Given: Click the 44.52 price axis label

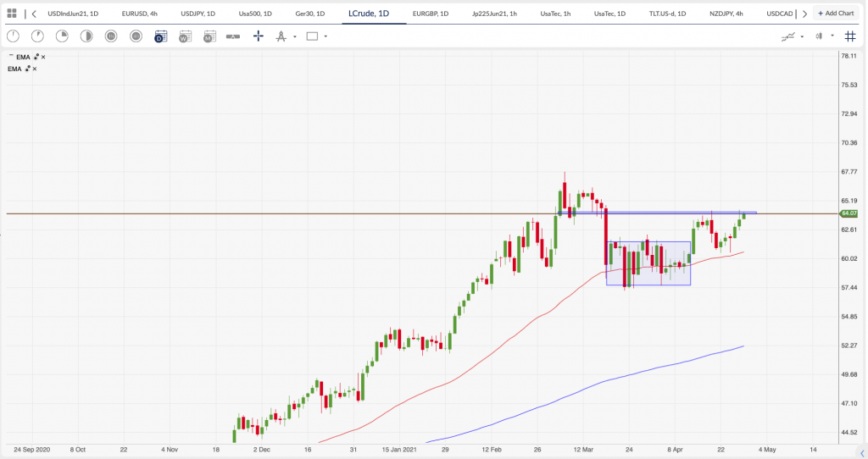Looking at the screenshot, I should [x=849, y=433].
